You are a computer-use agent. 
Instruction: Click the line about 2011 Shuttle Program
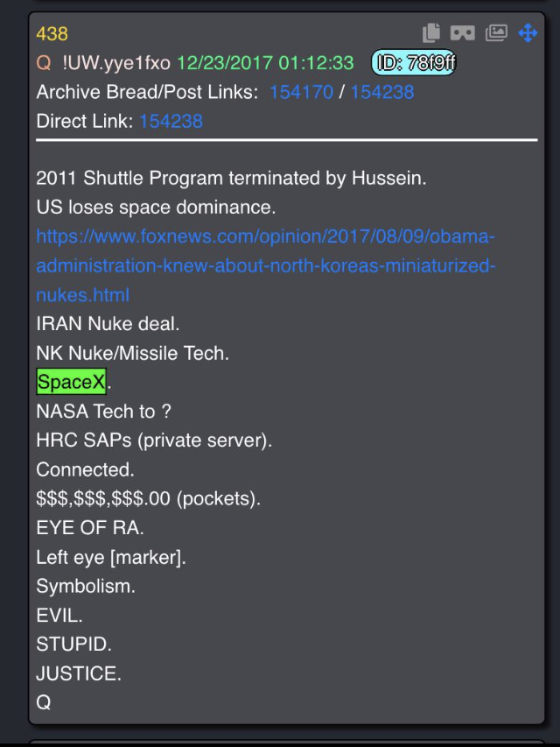click(x=231, y=178)
